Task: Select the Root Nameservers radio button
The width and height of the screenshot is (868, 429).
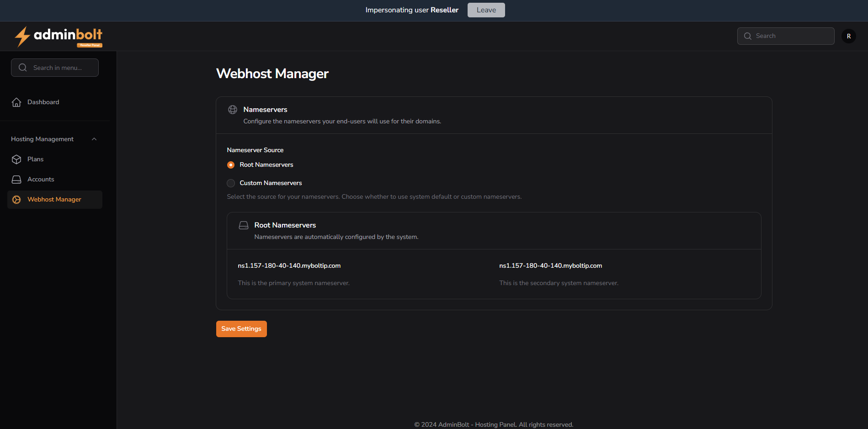Action: coord(230,164)
